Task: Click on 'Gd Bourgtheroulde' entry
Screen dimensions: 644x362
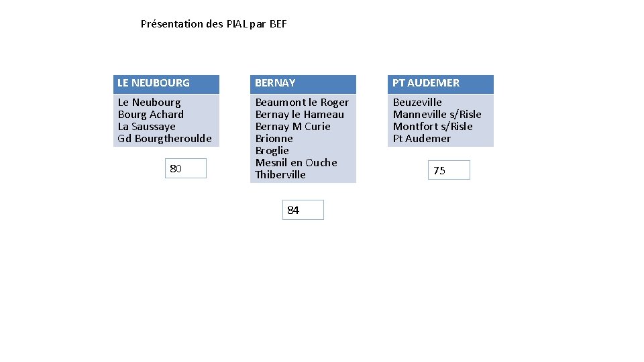Action: (165, 139)
